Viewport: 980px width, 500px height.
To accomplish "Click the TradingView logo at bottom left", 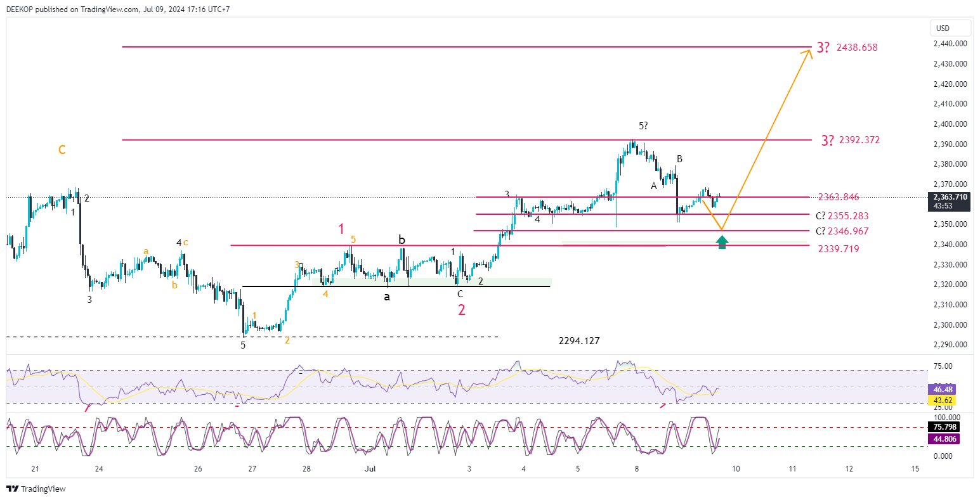I will 36,489.
